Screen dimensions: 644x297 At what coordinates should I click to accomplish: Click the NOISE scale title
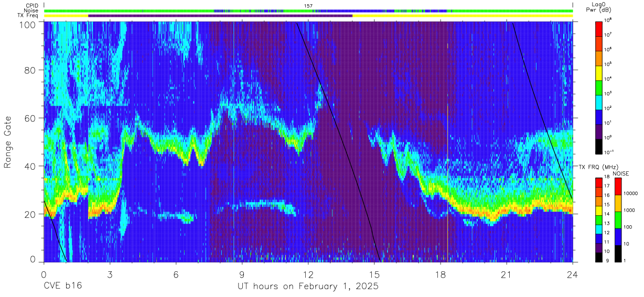coord(621,173)
